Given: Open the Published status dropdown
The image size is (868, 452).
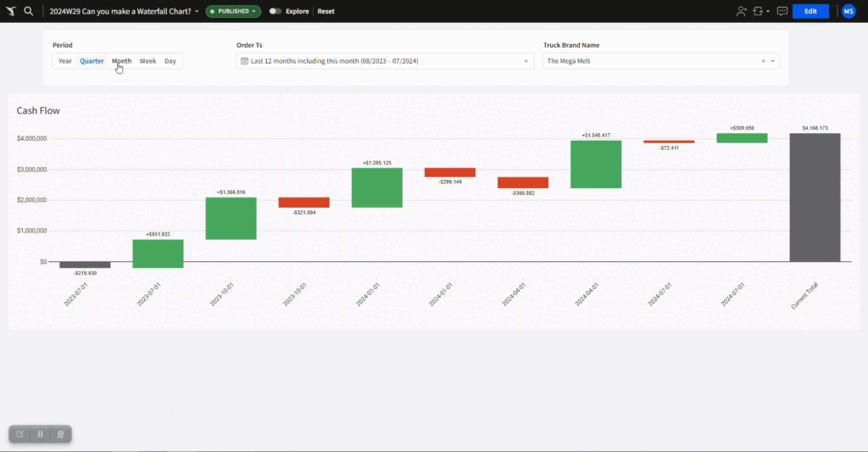Looking at the screenshot, I should click(x=232, y=11).
